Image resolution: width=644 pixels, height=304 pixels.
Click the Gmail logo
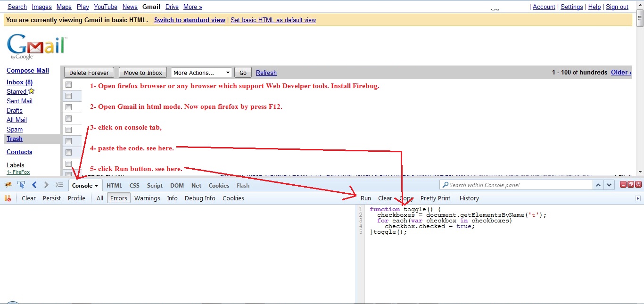(37, 46)
